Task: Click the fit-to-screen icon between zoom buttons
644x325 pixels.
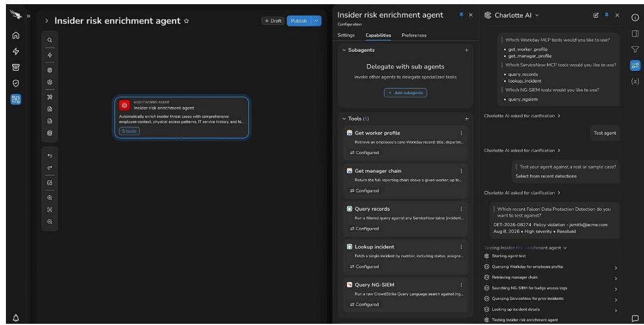Action: click(x=49, y=210)
